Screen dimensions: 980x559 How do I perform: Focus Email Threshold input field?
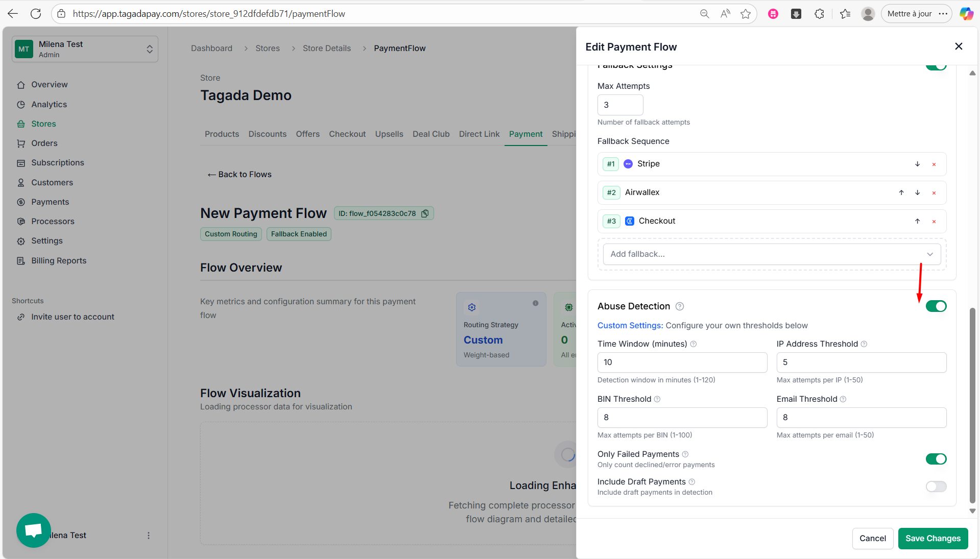click(x=861, y=418)
